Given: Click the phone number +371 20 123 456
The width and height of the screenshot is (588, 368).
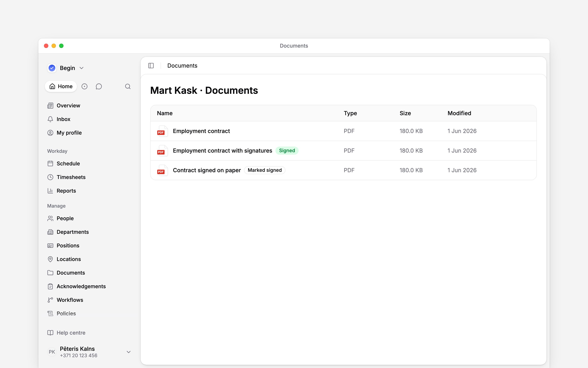Looking at the screenshot, I should coord(78,356).
